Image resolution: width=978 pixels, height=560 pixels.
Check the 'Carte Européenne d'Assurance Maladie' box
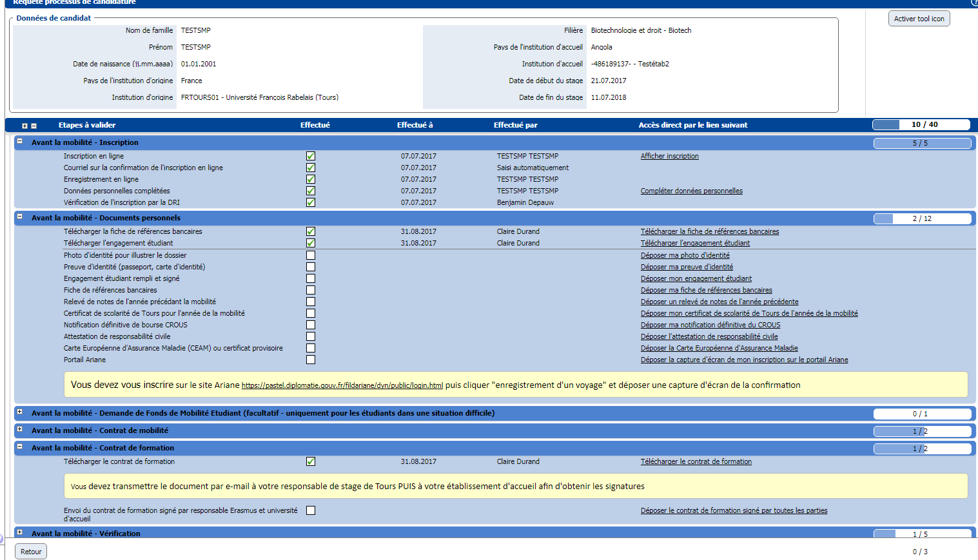(311, 348)
